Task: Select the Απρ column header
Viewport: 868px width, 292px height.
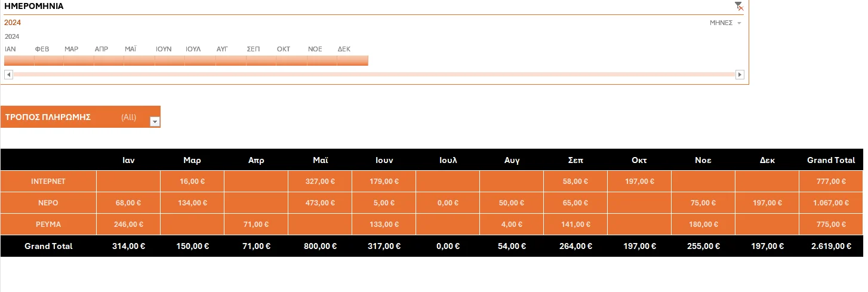Action: point(256,160)
